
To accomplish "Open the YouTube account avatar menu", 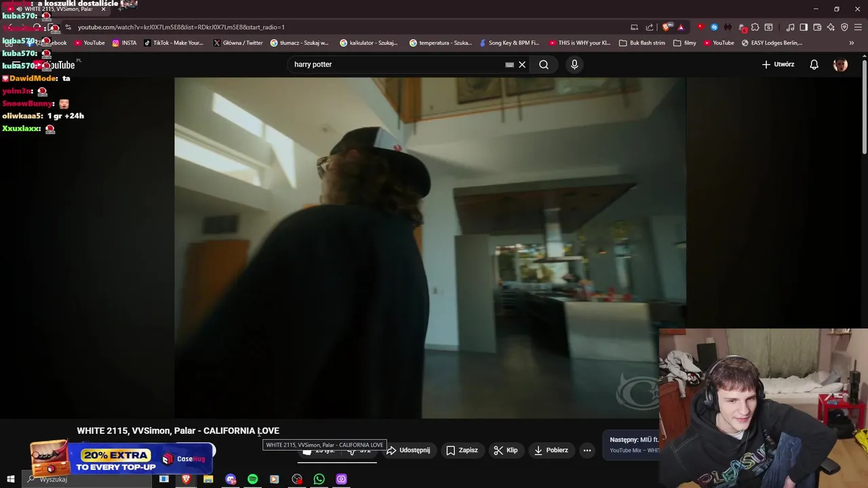I will tap(840, 64).
